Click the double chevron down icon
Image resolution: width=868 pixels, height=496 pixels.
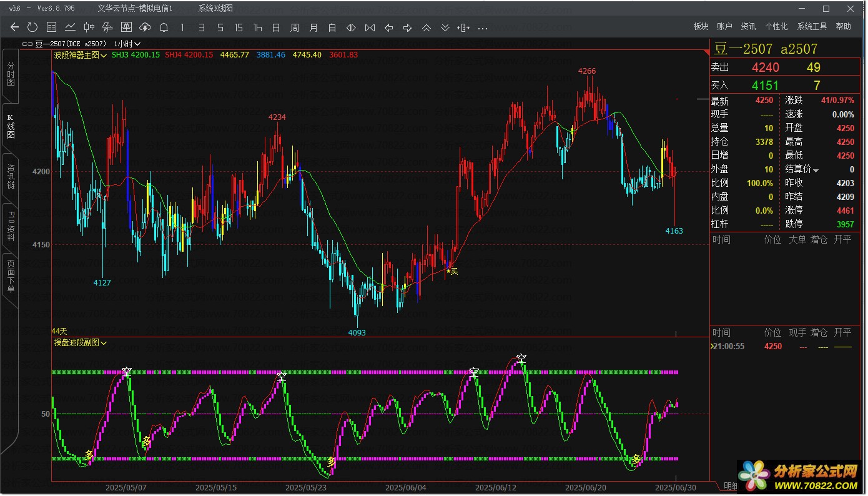click(x=445, y=27)
